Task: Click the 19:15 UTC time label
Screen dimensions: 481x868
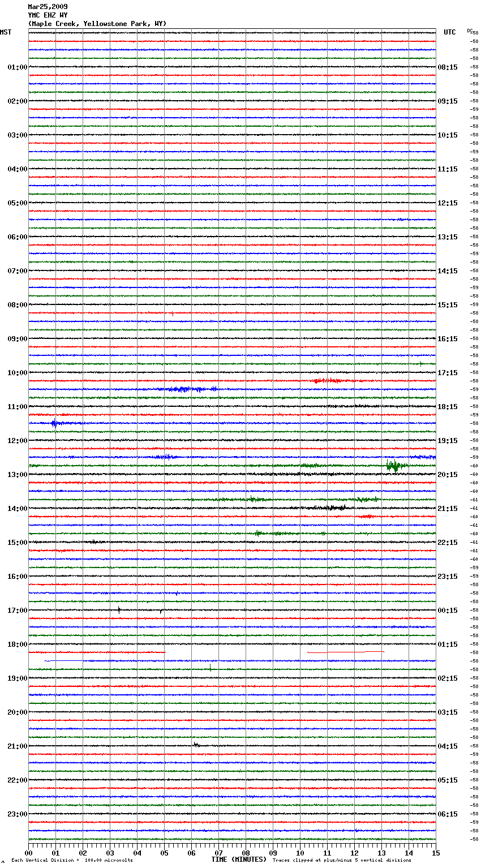Action: (x=448, y=441)
